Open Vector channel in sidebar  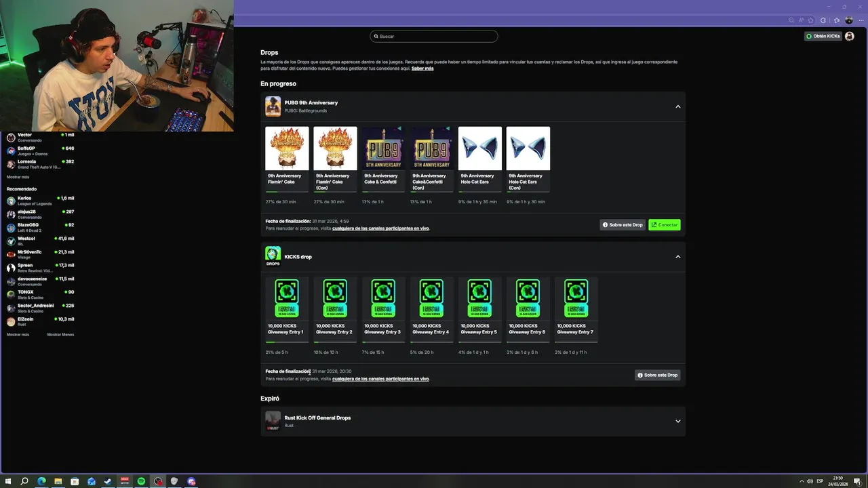coord(41,137)
